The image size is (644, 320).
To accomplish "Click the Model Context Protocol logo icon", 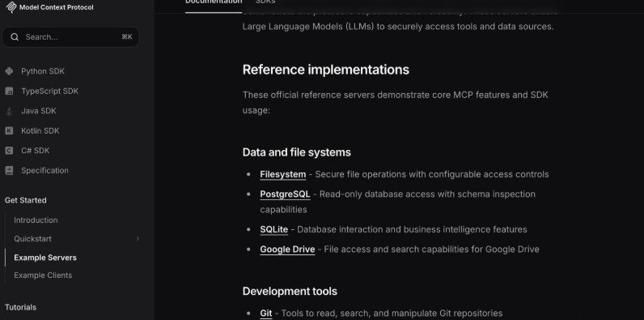I will click(11, 7).
